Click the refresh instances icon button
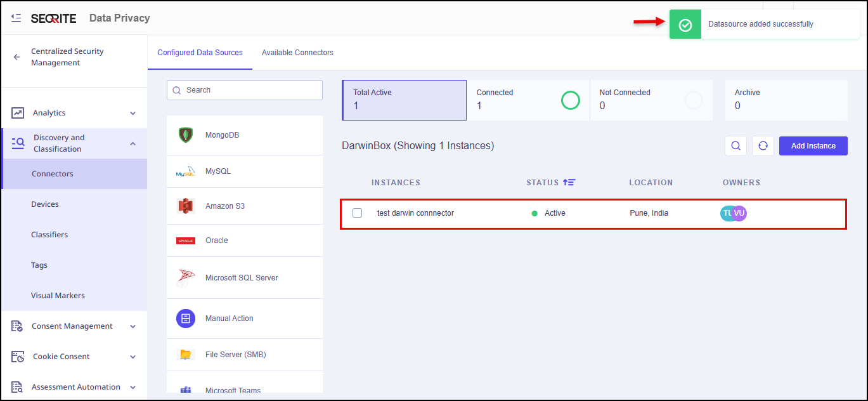Viewport: 868px width, 401px height. [763, 146]
